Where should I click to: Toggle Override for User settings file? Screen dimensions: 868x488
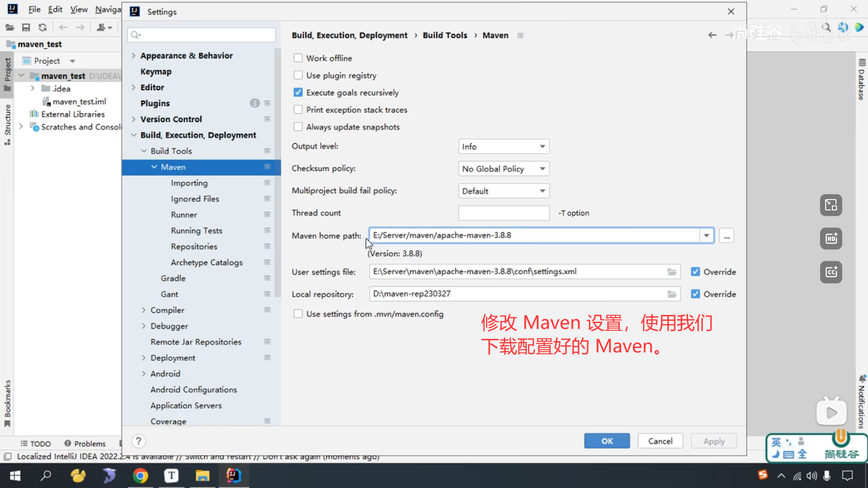tap(695, 272)
